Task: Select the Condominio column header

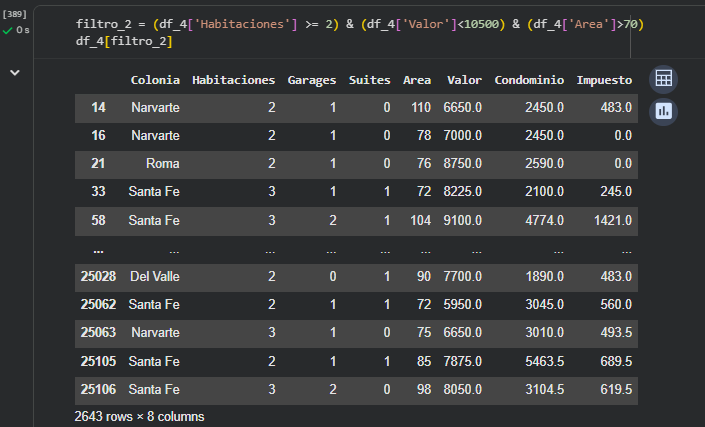Action: (529, 79)
